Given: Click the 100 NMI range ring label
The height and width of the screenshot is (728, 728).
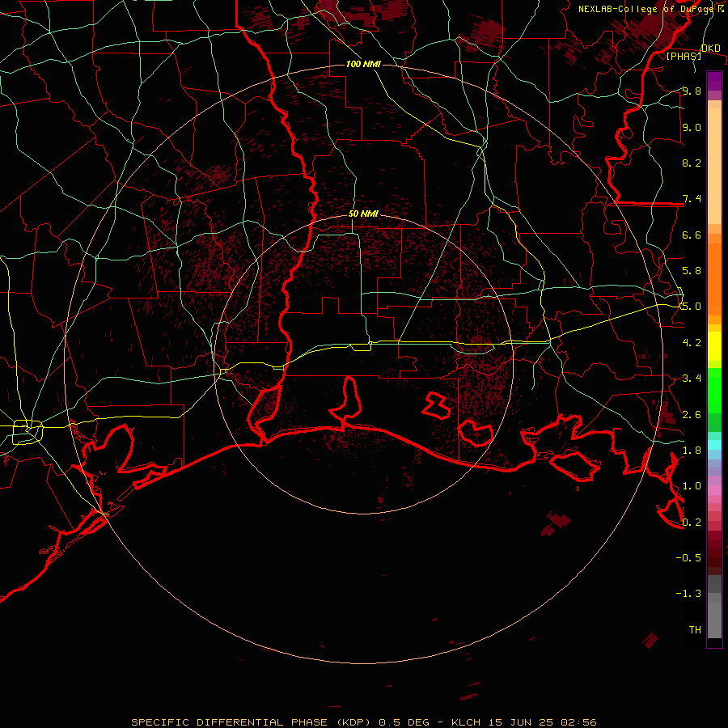Looking at the screenshot, I should point(363,64).
